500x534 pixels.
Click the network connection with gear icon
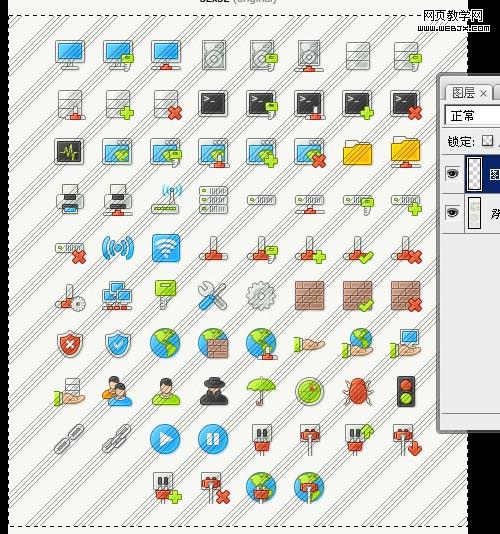(x=71, y=298)
